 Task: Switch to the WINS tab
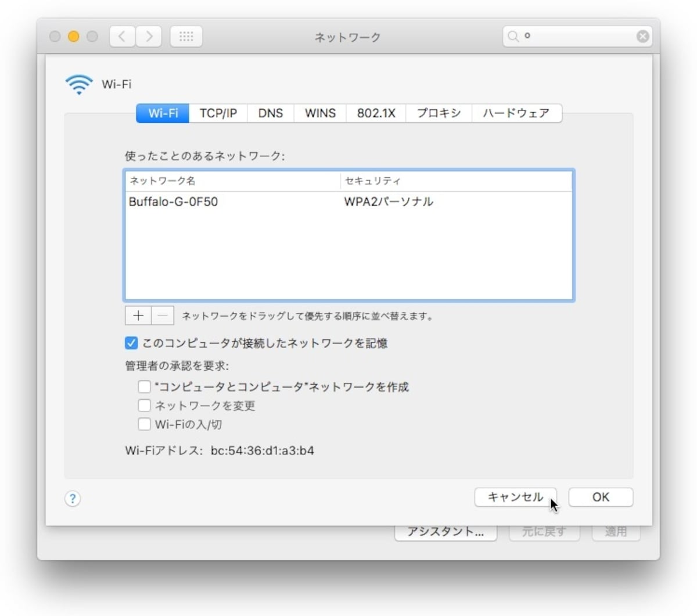[x=321, y=113]
